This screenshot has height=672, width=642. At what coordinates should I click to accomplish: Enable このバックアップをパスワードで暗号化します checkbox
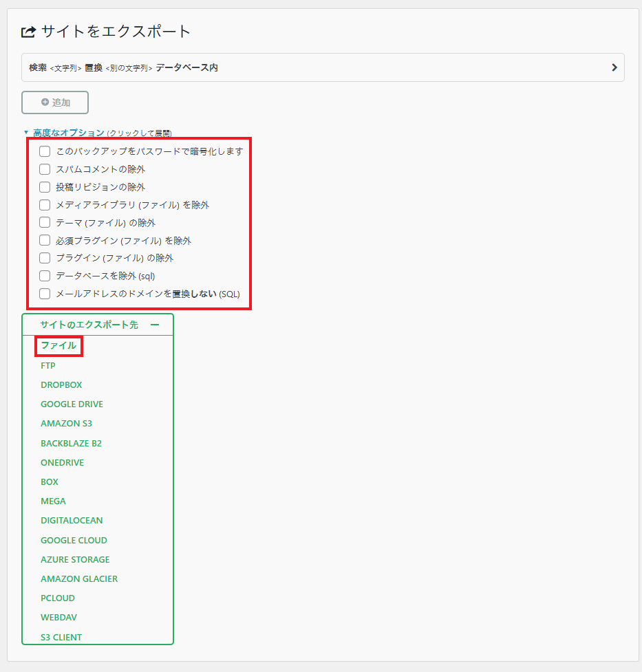coord(45,151)
